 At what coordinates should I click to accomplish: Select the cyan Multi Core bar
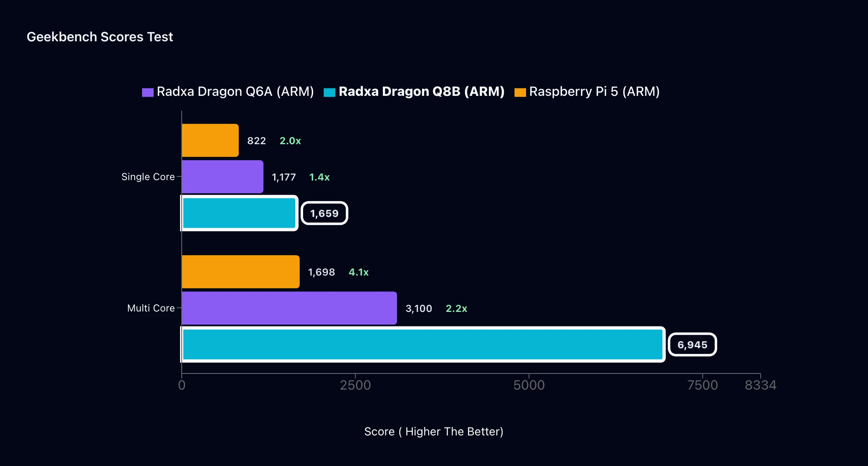(x=423, y=345)
